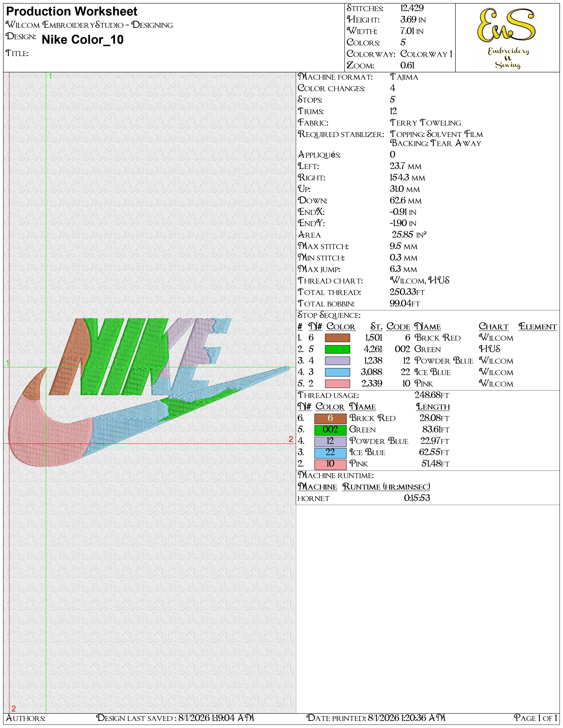This screenshot has width=563, height=728.
Task: Select the EndY value "-1.90 in"
Action: pyautogui.click(x=403, y=223)
